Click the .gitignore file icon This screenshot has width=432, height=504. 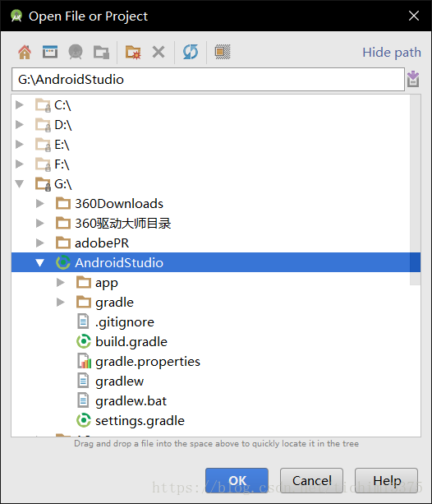[83, 321]
